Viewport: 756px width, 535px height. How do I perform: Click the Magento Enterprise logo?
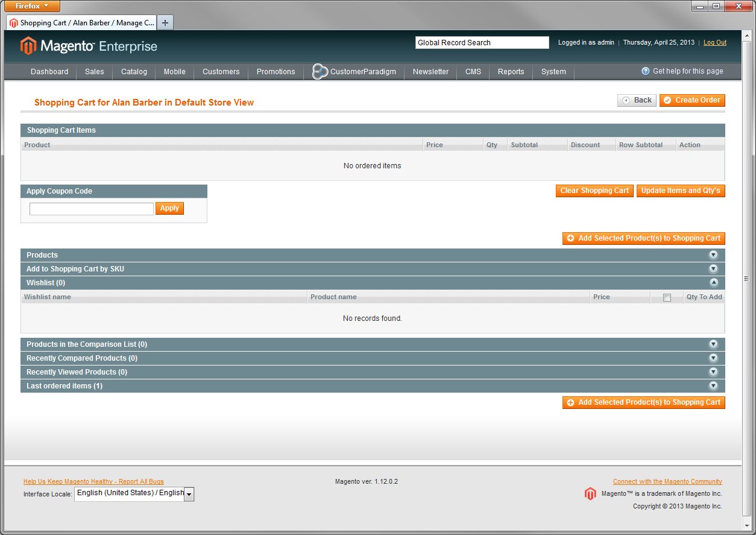click(x=89, y=46)
